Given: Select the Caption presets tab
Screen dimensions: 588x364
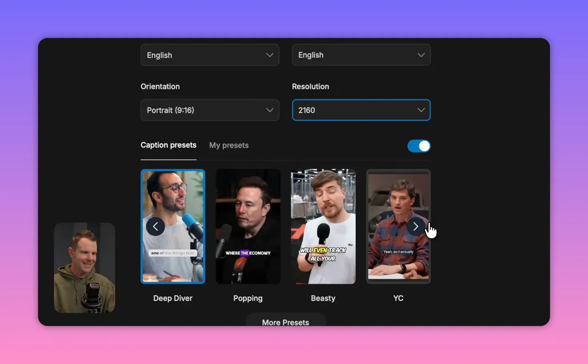Looking at the screenshot, I should coord(168,145).
